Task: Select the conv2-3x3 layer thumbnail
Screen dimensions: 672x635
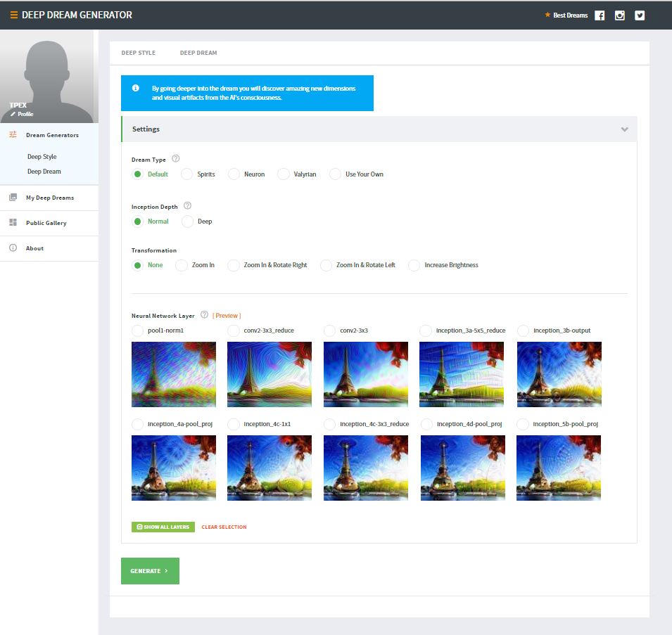Action: click(365, 374)
